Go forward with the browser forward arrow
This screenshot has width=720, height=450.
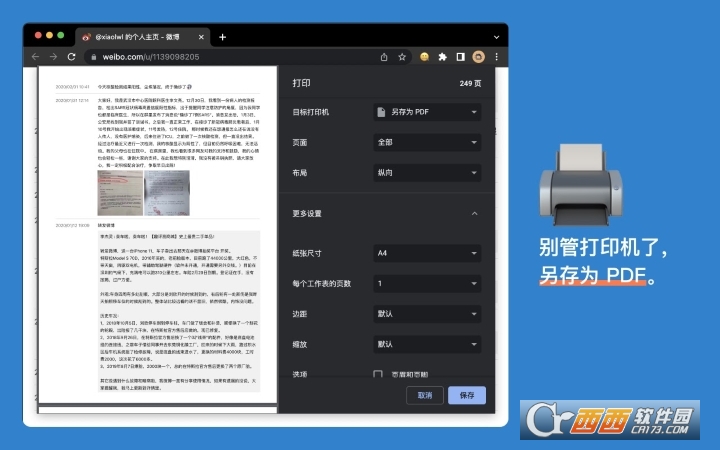(53, 57)
